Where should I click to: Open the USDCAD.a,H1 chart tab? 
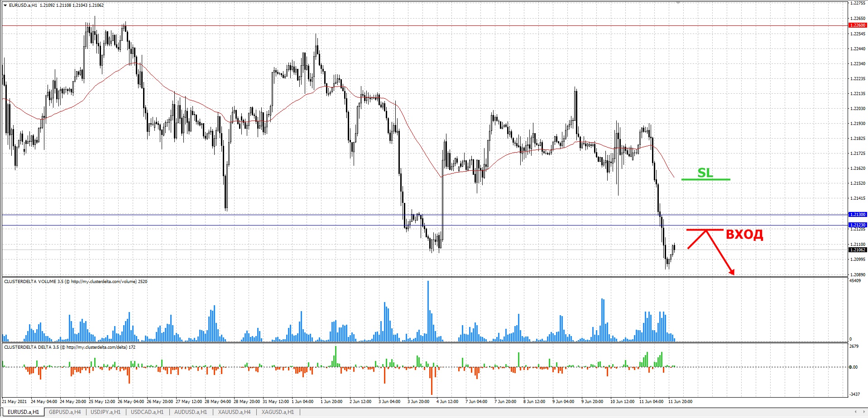pyautogui.click(x=147, y=412)
